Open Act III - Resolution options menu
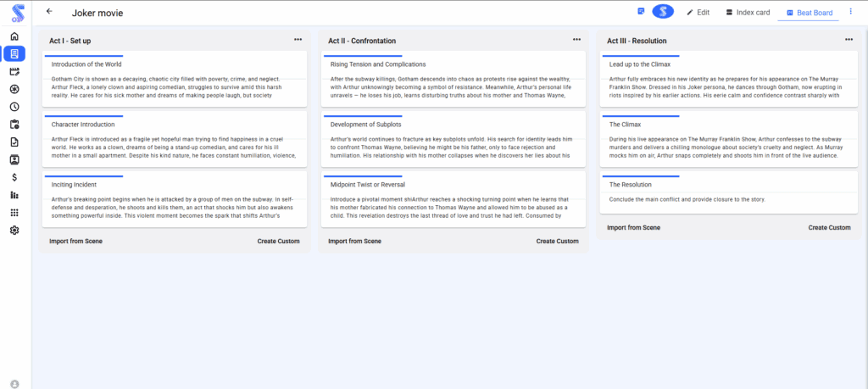This screenshot has height=389, width=868. click(849, 40)
